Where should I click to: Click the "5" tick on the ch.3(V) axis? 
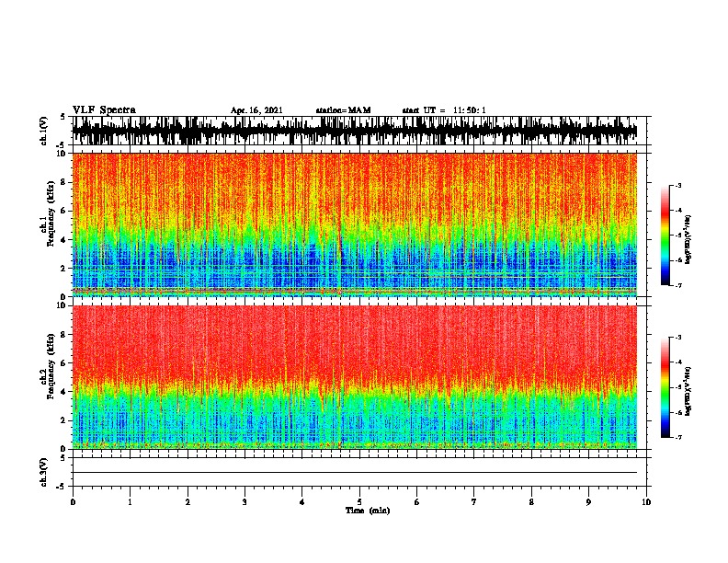coord(63,458)
